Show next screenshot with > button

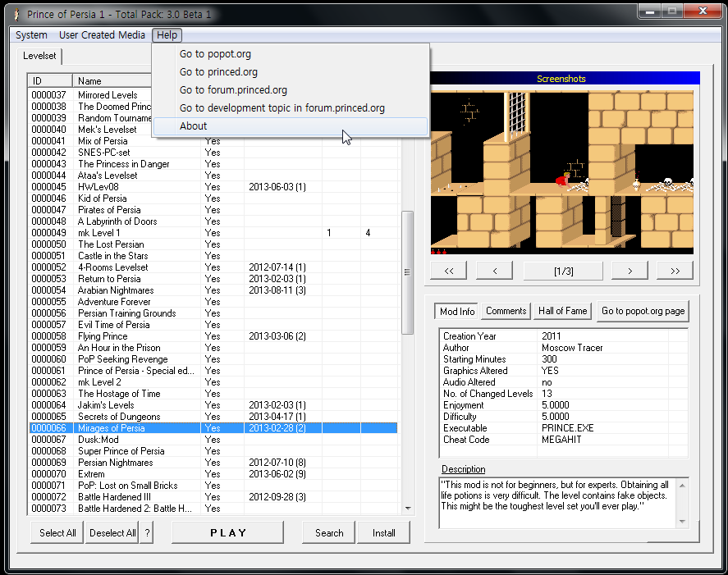coord(630,271)
